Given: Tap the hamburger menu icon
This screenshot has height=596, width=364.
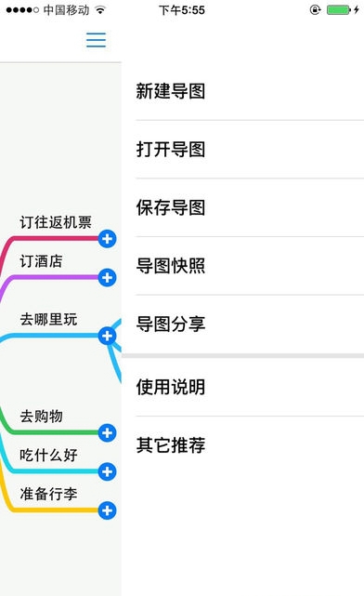Looking at the screenshot, I should coord(96,40).
